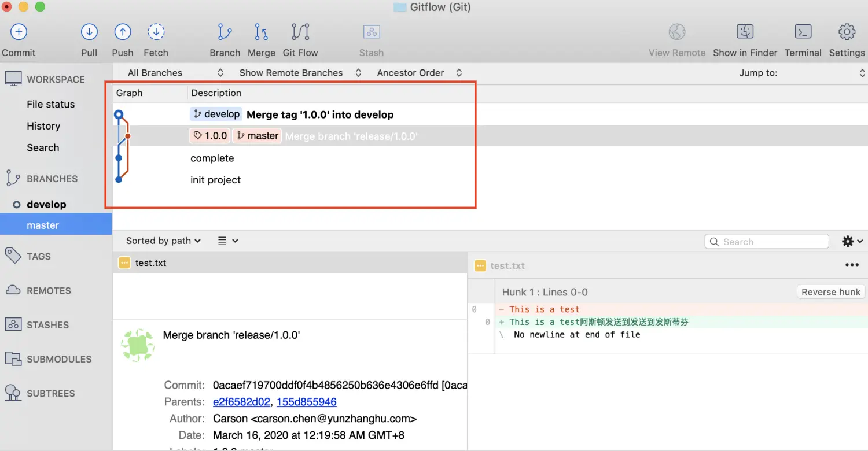Viewport: 868px width, 451px height.
Task: Click the commit hash 0acaef719700 text
Action: click(340, 385)
